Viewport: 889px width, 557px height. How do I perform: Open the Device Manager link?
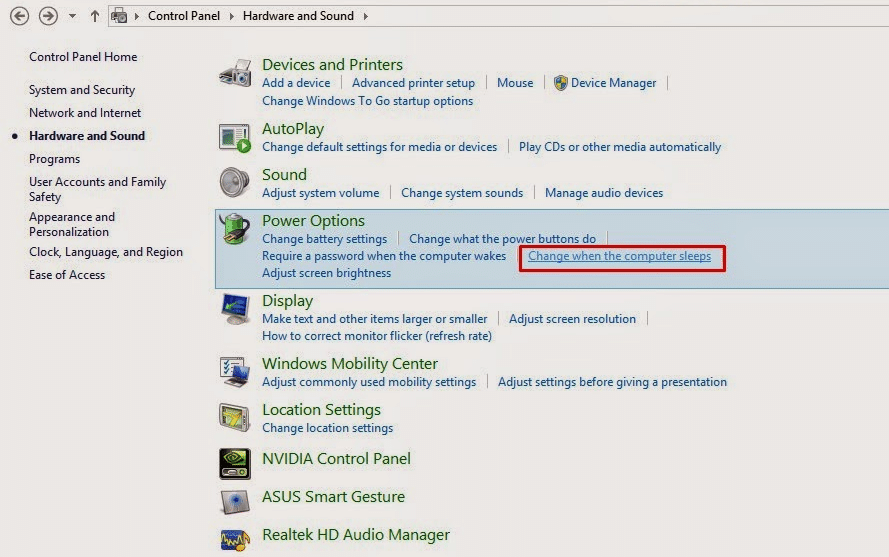[613, 83]
